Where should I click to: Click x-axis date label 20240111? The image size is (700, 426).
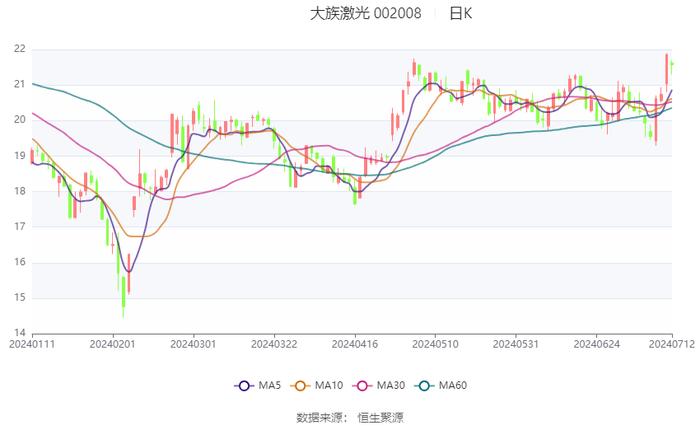pos(32,344)
